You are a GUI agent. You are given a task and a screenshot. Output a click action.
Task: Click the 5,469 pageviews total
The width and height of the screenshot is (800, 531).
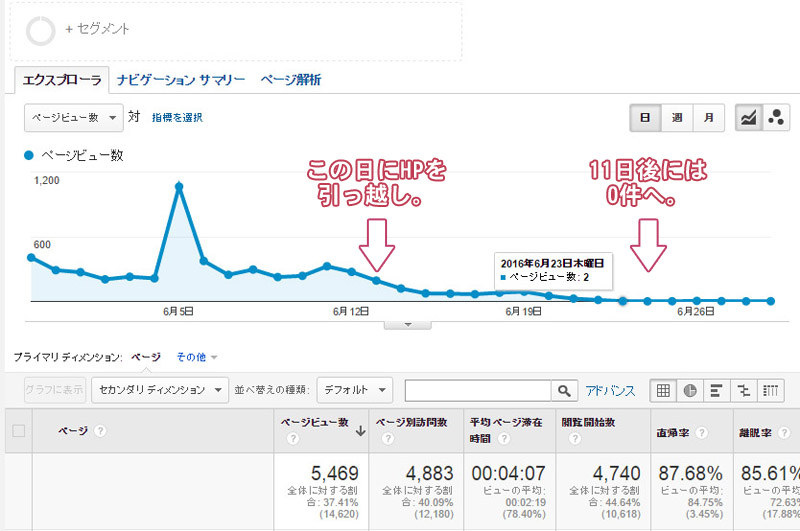tap(335, 473)
